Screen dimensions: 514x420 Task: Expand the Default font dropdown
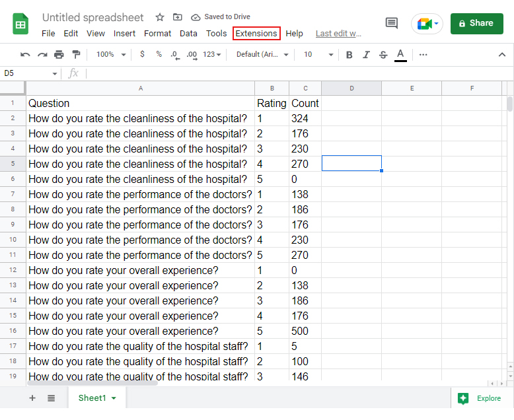click(x=262, y=55)
